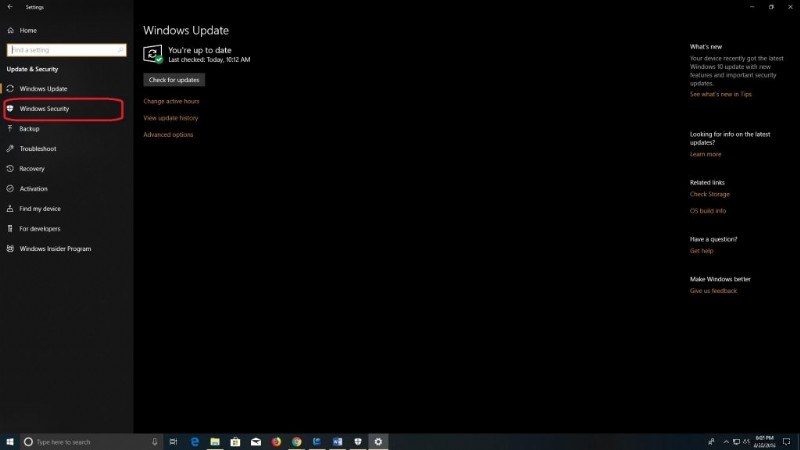Screen dimensions: 800x450
Task: Click the Activation checkmark circle icon
Action: click(x=10, y=189)
